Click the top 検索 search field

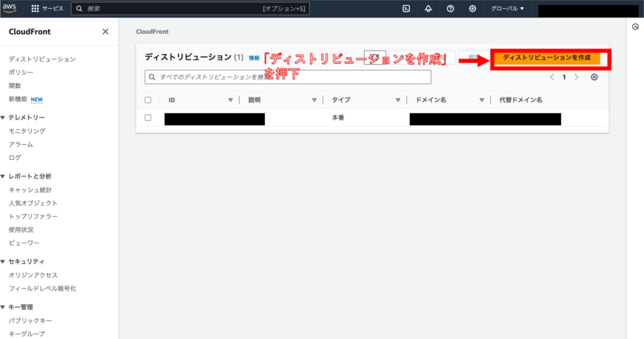click(x=190, y=9)
